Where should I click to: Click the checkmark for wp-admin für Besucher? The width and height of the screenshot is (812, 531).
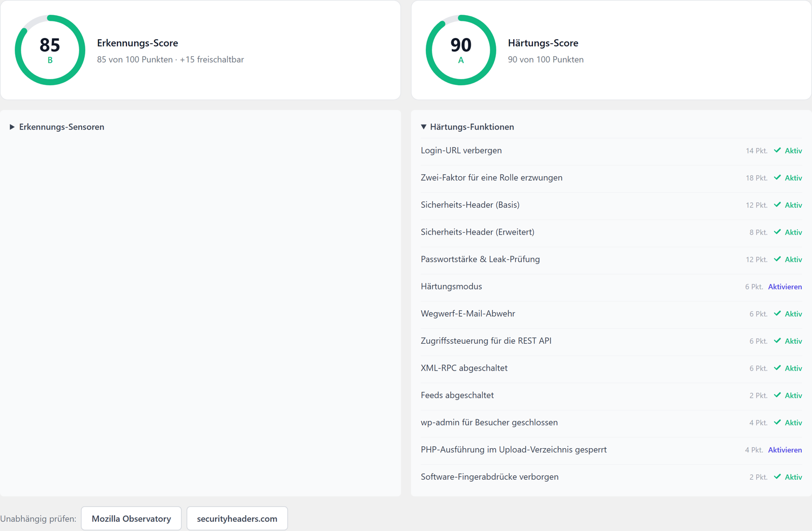pos(777,422)
